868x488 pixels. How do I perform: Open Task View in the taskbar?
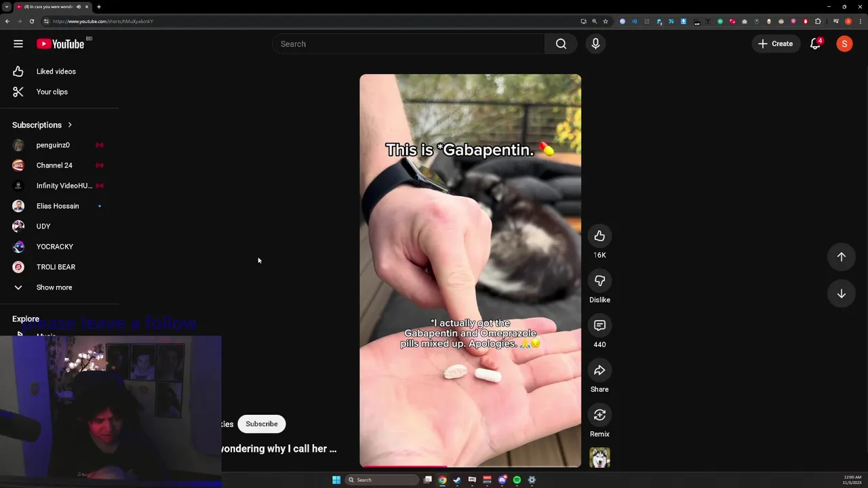pyautogui.click(x=428, y=480)
